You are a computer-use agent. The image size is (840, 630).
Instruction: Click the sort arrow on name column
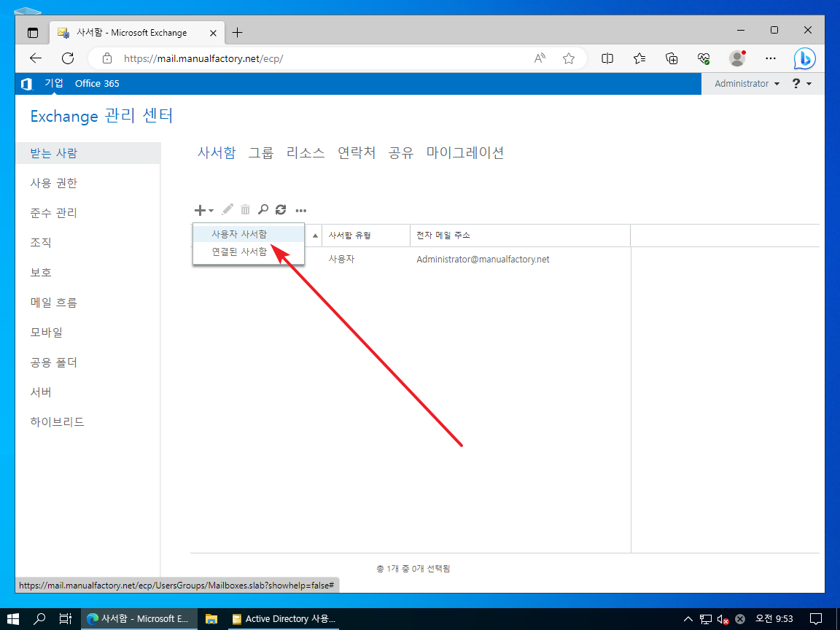(315, 236)
